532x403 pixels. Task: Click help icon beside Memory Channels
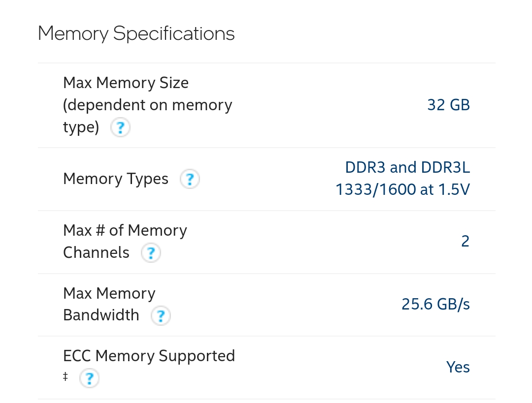(x=151, y=253)
